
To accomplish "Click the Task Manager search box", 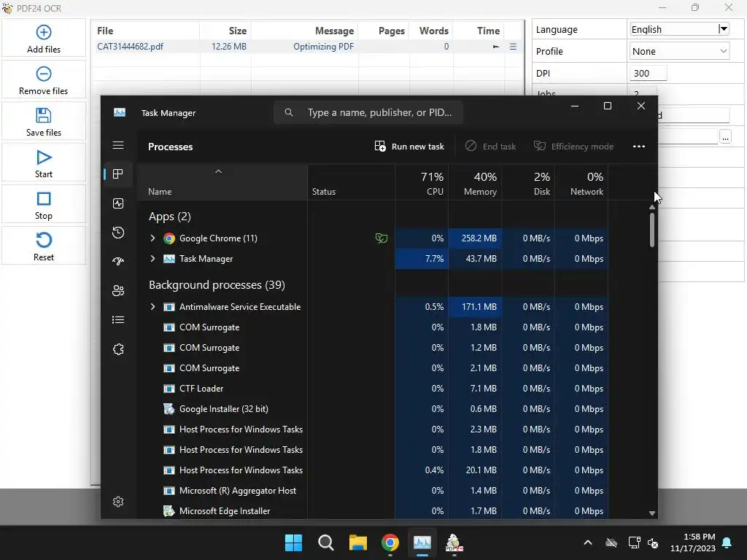I will [368, 112].
